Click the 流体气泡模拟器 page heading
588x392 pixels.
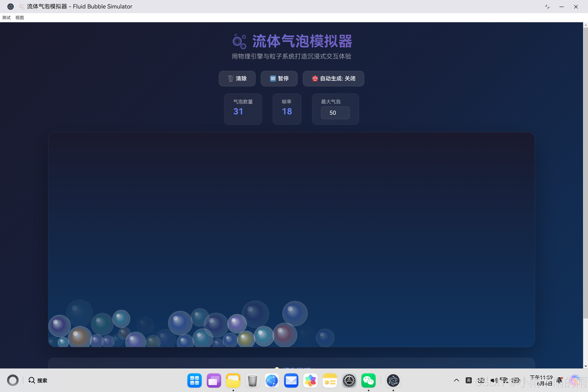[302, 41]
